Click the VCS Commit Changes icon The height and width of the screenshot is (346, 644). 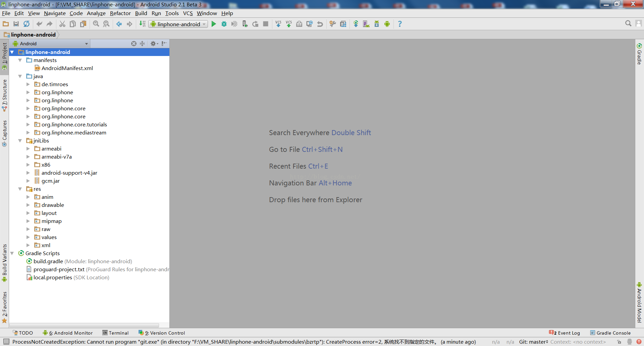point(288,24)
